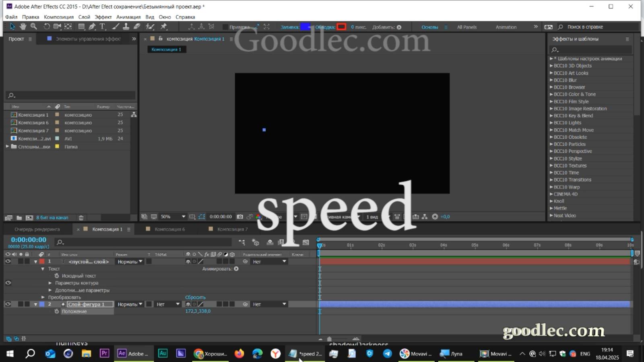Screen dimensions: 644x362
Task: Enable the frame blending switch for layer 1
Action: click(212, 261)
